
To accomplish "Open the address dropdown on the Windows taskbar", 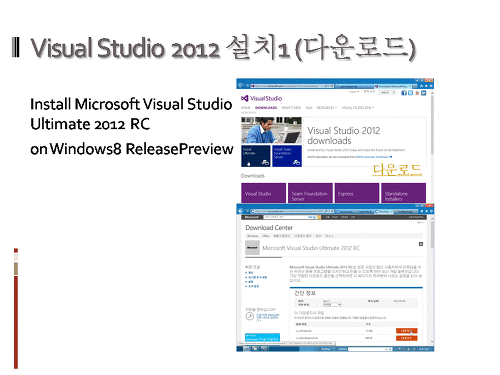I will tap(386, 349).
